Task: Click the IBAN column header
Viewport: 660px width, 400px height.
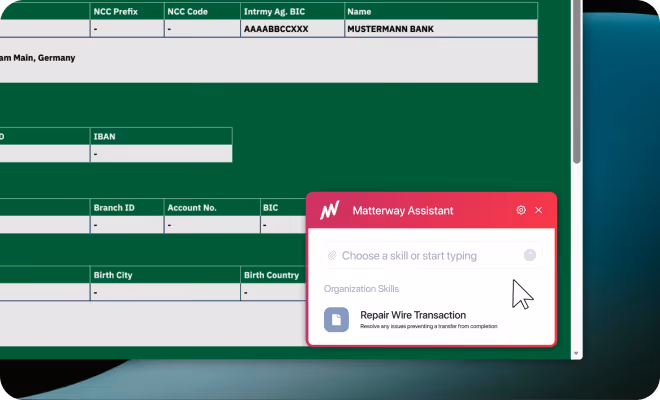Action: tap(161, 136)
